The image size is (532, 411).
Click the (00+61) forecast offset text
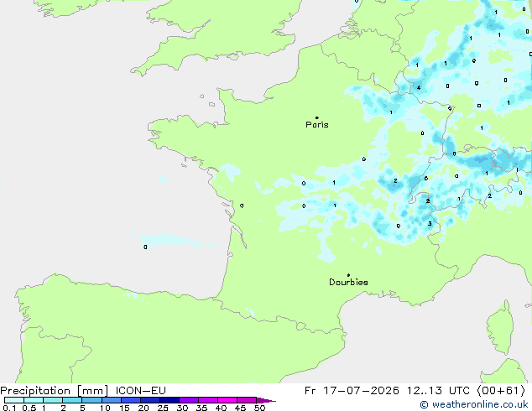(502, 391)
